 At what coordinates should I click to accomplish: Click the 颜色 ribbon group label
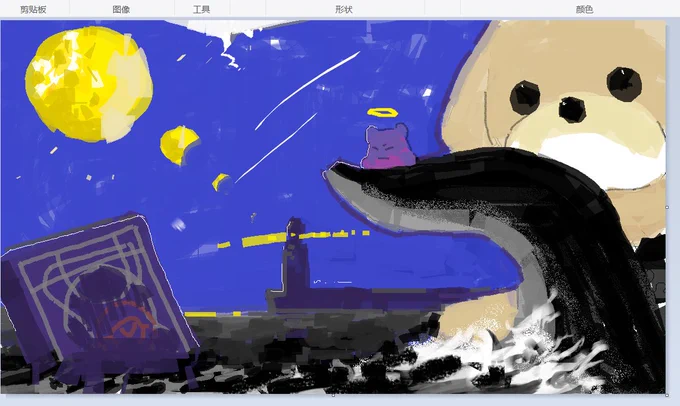[x=584, y=10]
